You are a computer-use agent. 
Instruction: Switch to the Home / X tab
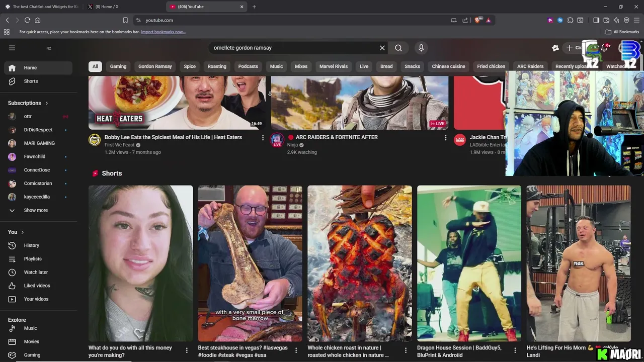pyautogui.click(x=124, y=7)
